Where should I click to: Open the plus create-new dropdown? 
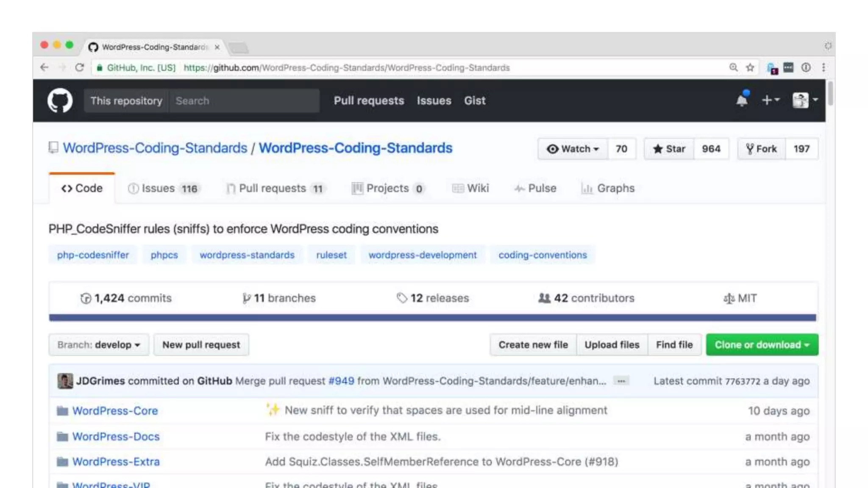[770, 100]
